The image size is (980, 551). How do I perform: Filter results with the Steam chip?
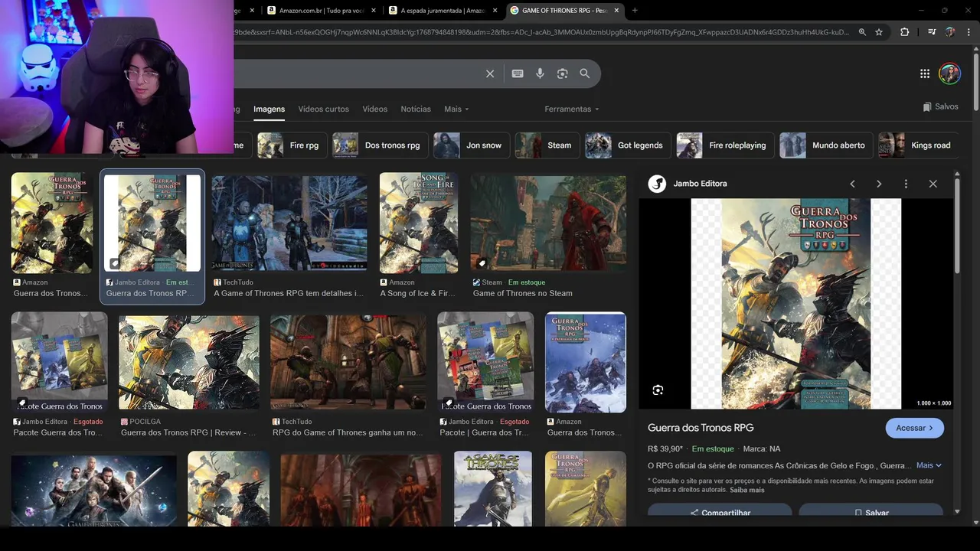(x=547, y=145)
